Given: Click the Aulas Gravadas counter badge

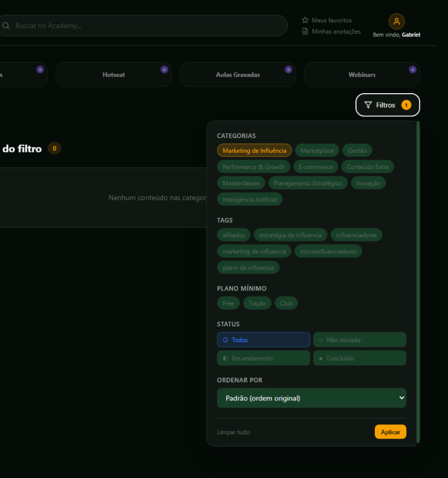Looking at the screenshot, I should pyautogui.click(x=288, y=70).
